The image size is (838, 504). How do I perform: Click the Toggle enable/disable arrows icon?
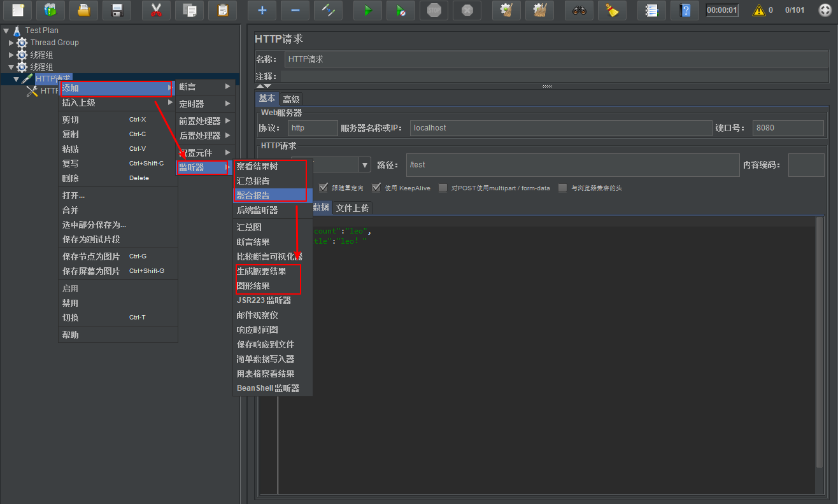click(x=328, y=10)
